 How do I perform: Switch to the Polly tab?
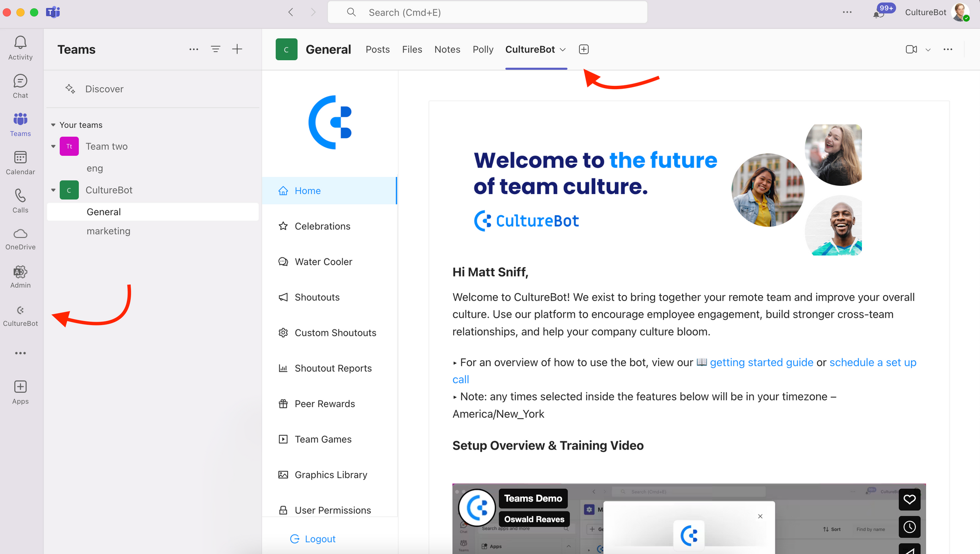[483, 50]
